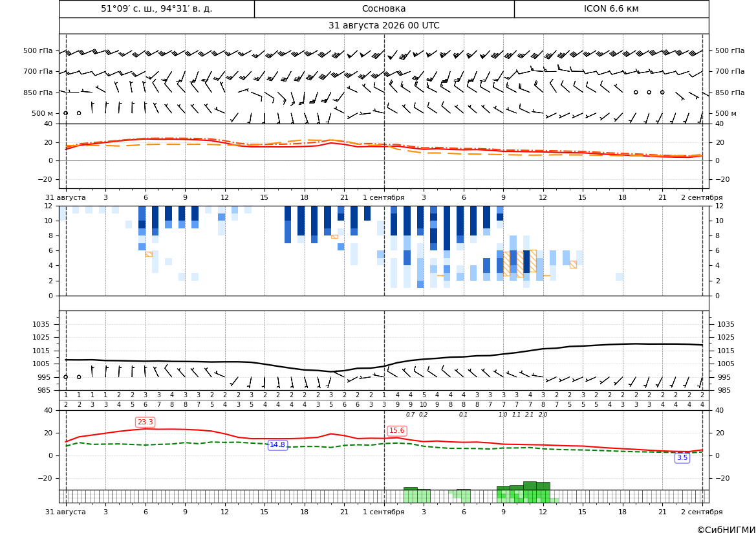Click the ICON 6.6 км model header
756x535 pixels.
click(611, 8)
